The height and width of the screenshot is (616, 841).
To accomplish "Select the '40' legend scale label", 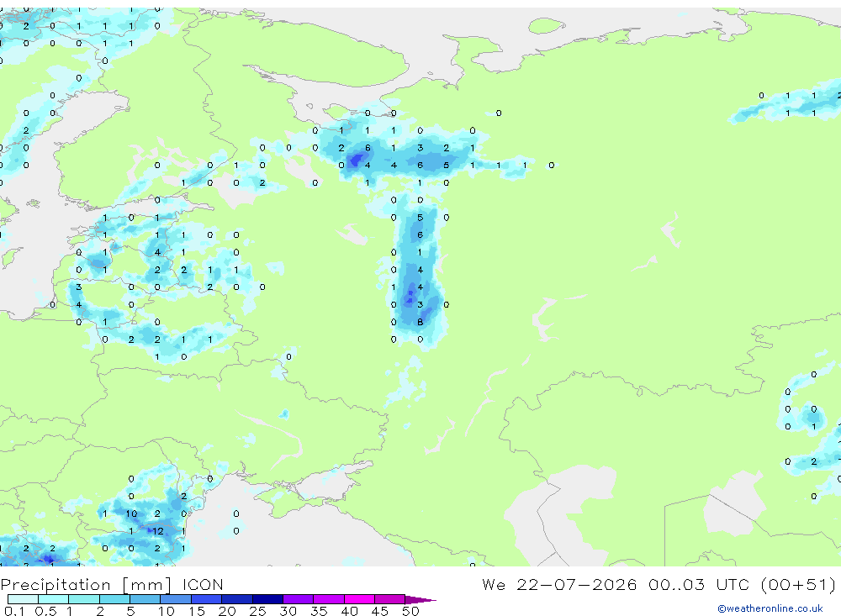I will [x=349, y=611].
